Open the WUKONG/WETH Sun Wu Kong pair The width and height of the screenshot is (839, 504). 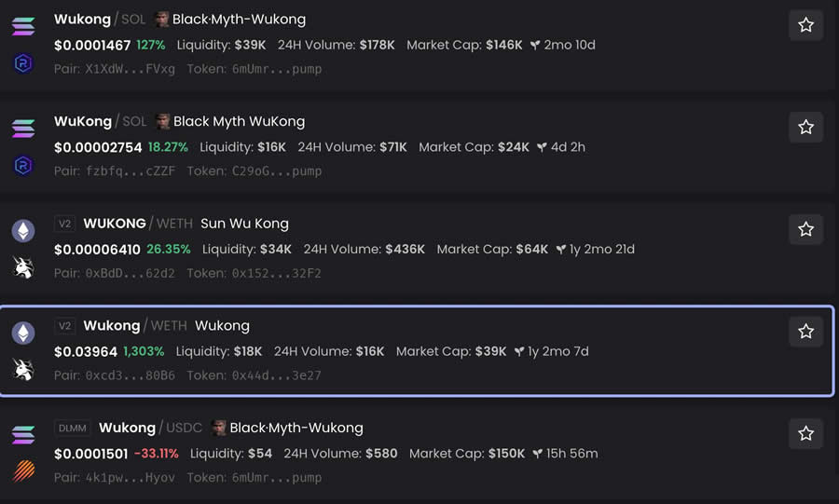point(115,224)
